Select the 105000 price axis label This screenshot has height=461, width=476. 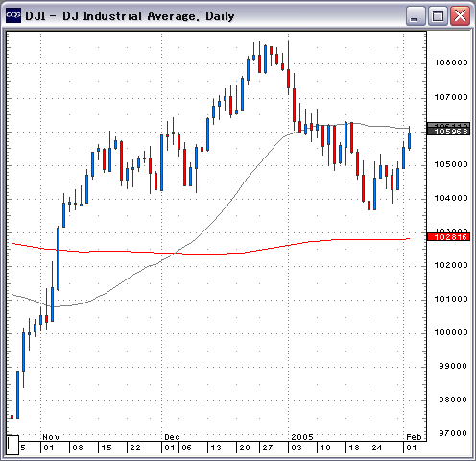point(451,164)
